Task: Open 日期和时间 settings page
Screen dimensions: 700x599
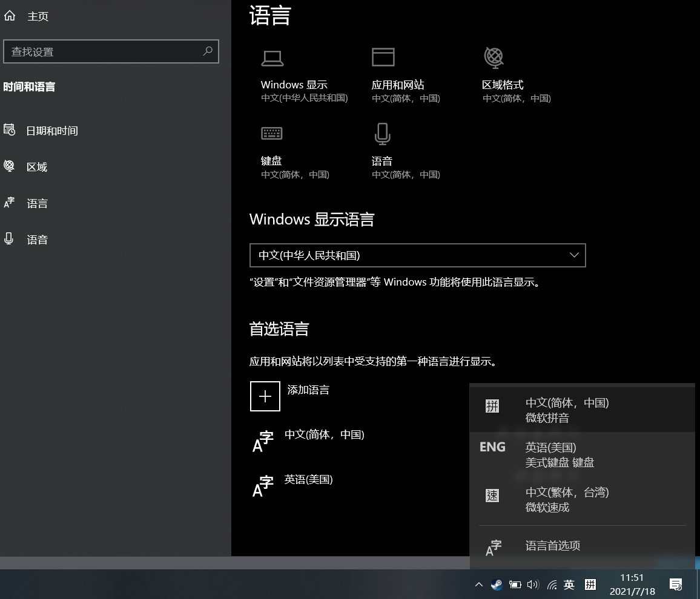Action: point(52,131)
